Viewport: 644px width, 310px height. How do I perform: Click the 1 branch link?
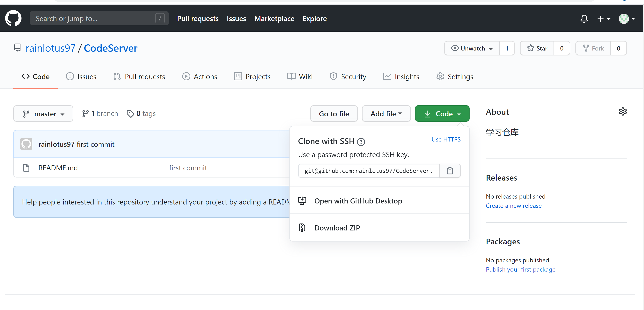tap(100, 114)
